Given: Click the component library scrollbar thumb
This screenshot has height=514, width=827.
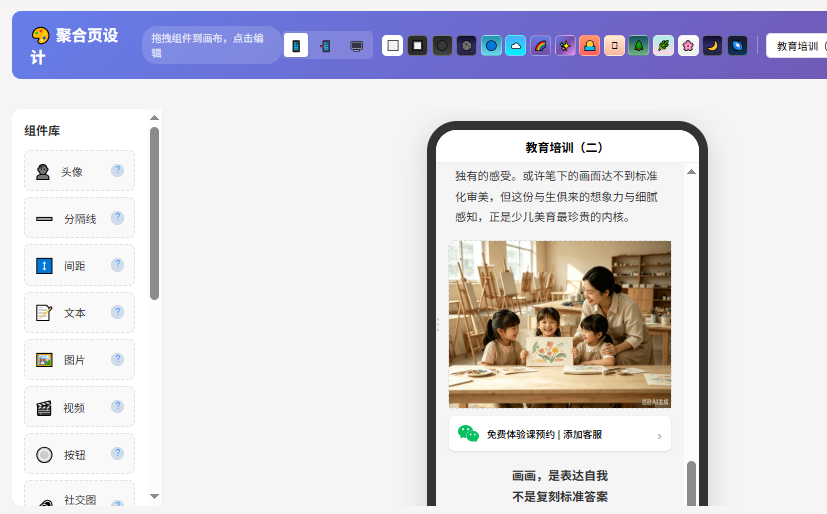Looking at the screenshot, I should (154, 214).
